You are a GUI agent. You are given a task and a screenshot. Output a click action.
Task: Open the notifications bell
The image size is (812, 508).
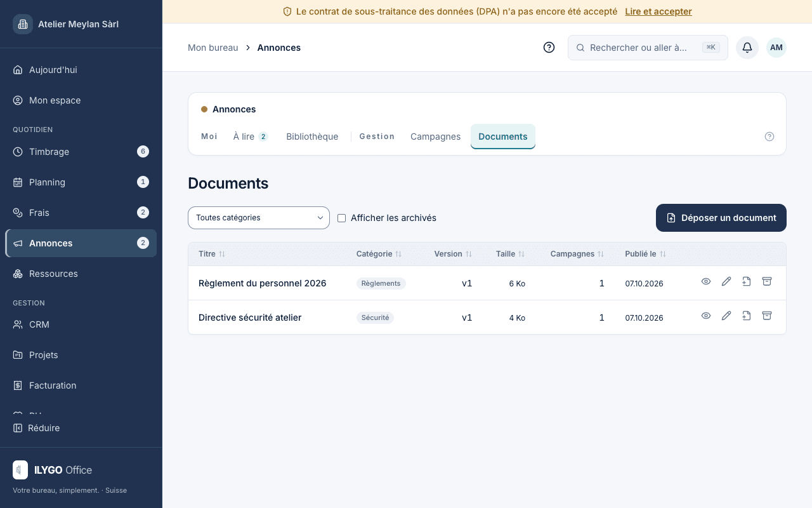tap(747, 48)
